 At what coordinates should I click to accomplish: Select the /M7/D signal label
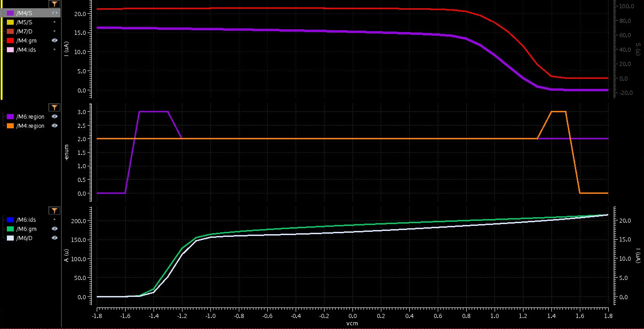24,31
